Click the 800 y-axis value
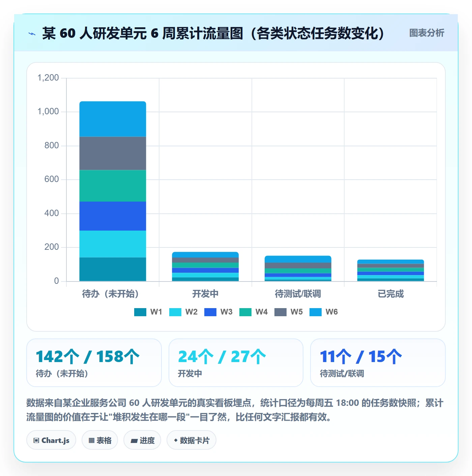The image size is (472, 476). click(52, 146)
